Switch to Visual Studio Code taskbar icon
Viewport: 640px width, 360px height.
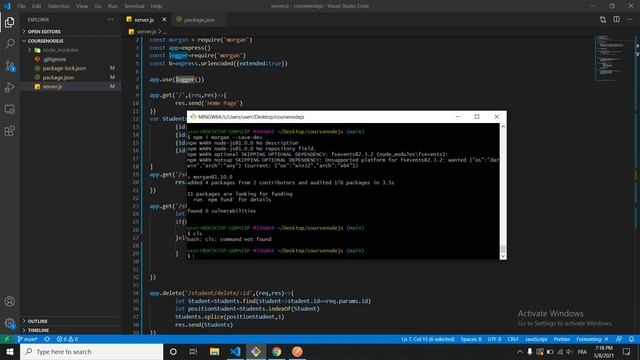235,352
